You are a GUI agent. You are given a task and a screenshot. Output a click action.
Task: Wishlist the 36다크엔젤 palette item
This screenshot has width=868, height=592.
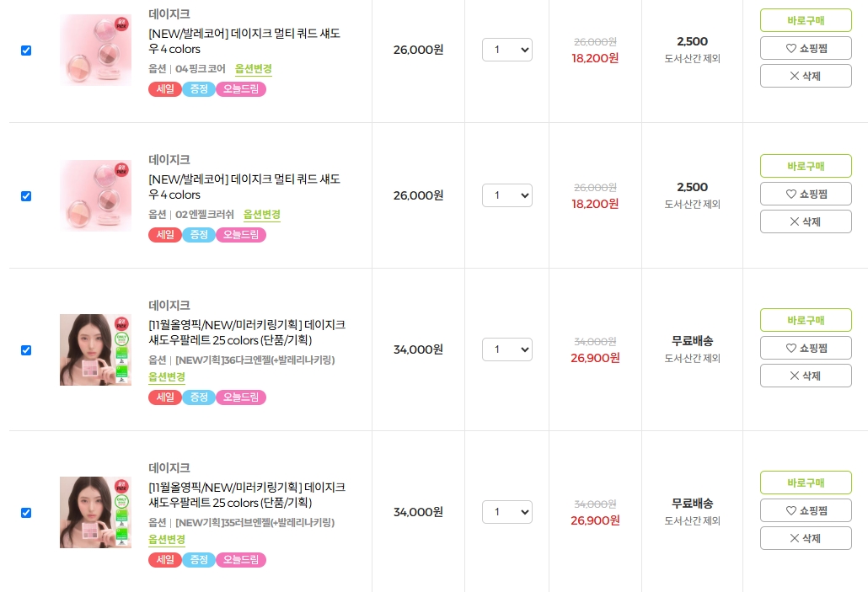(806, 348)
